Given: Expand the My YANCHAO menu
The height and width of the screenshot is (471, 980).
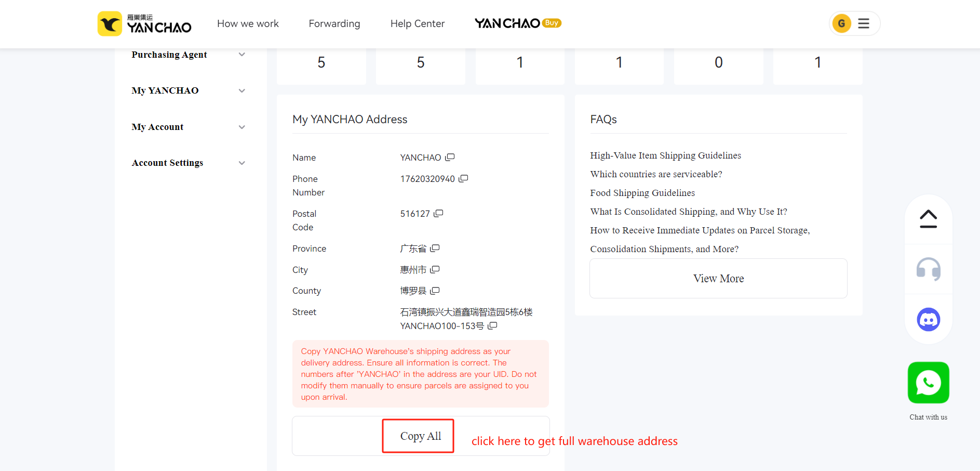Looking at the screenshot, I should (188, 90).
